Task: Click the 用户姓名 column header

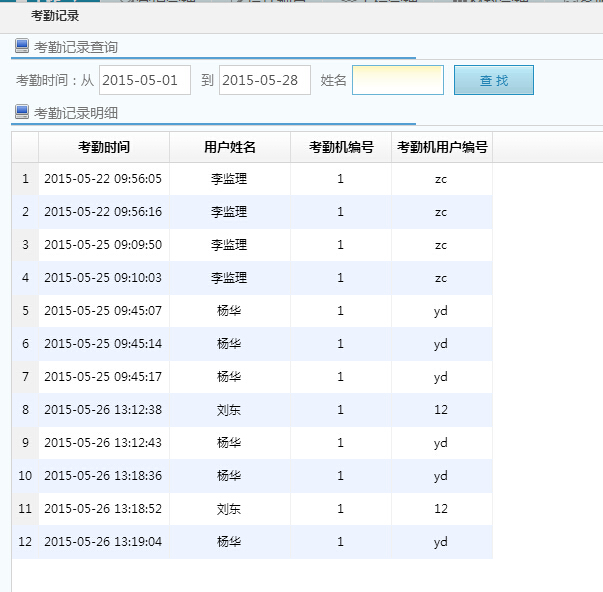Action: [230, 147]
